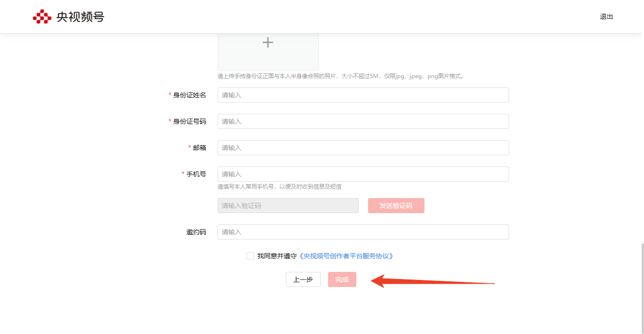This screenshot has width=644, height=334.
Task: Click the 身份证姓名 field label
Action: tap(189, 95)
